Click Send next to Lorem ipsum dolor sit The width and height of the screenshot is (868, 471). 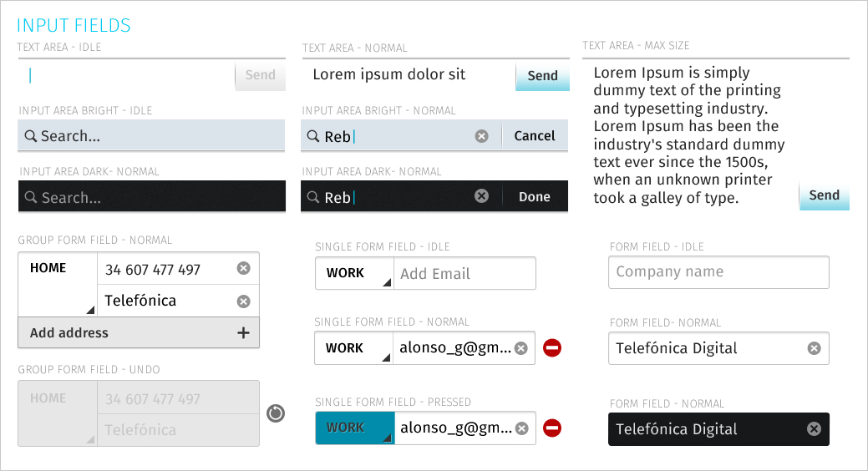coord(542,76)
